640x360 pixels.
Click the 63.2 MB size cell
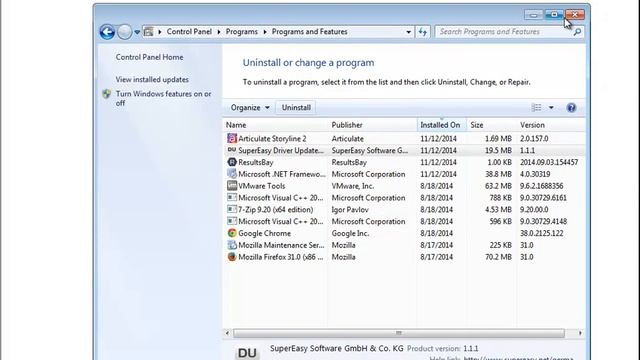pyautogui.click(x=498, y=186)
